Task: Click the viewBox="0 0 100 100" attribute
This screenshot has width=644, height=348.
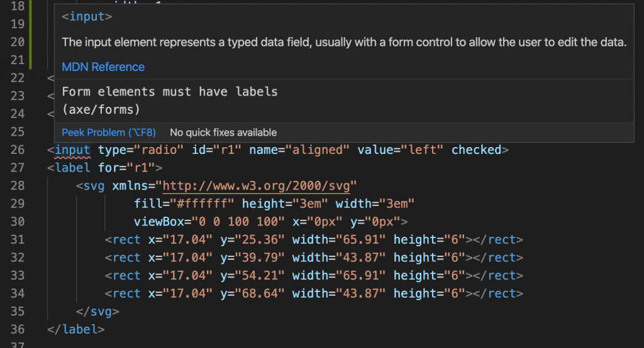Action: (x=209, y=222)
